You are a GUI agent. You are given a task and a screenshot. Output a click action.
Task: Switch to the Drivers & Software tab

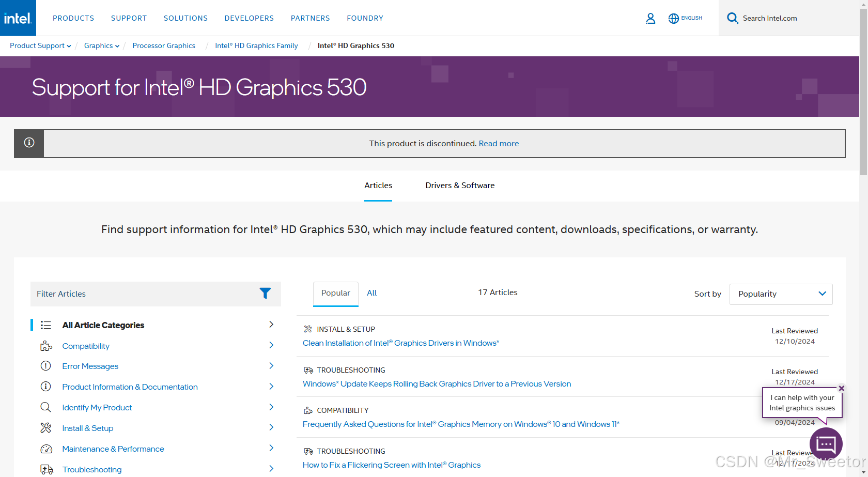point(460,186)
